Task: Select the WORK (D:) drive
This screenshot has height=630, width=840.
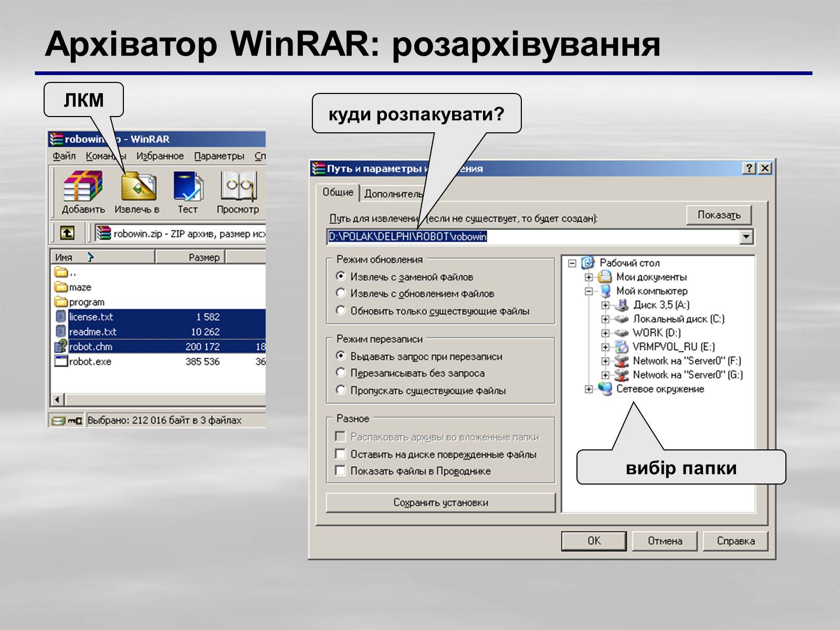Action: coord(656,333)
